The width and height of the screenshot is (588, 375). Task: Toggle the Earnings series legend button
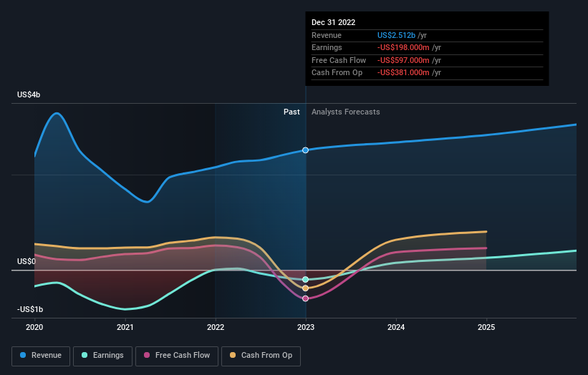coord(102,356)
